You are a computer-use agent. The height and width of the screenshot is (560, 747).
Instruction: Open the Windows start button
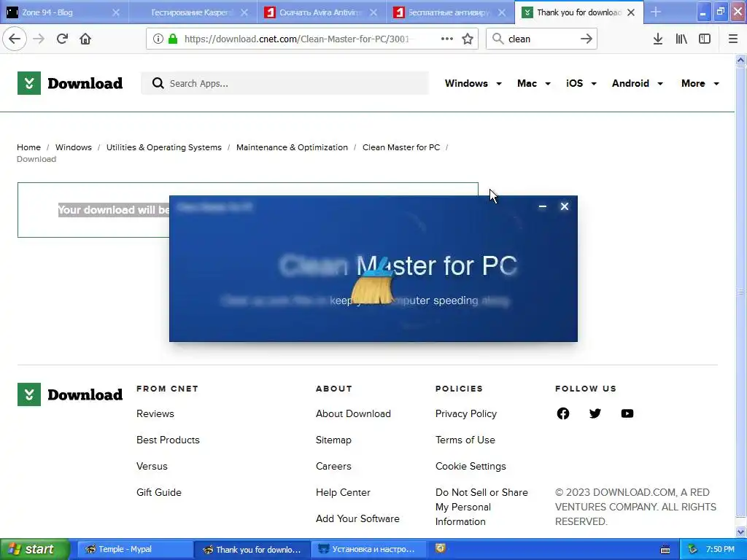35,549
